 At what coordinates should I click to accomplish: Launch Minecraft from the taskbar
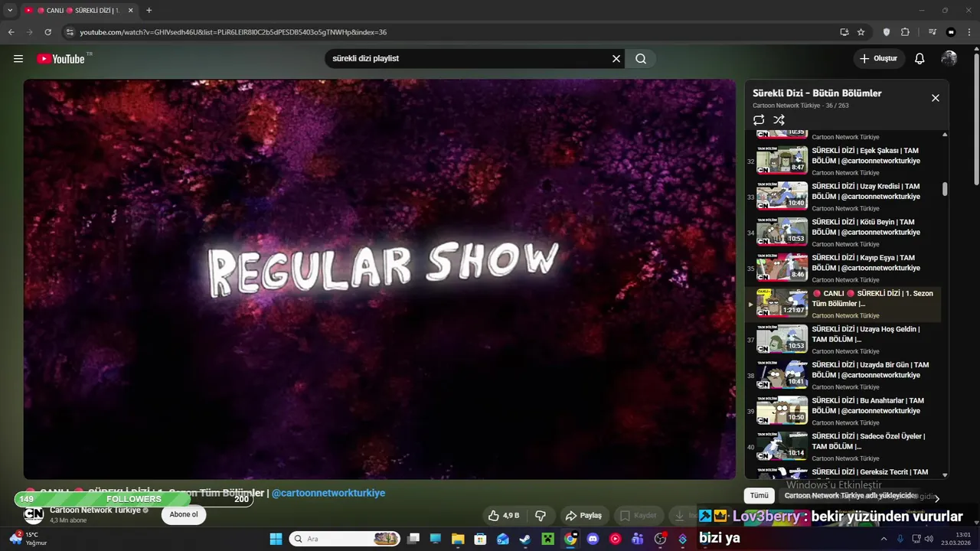(x=547, y=539)
